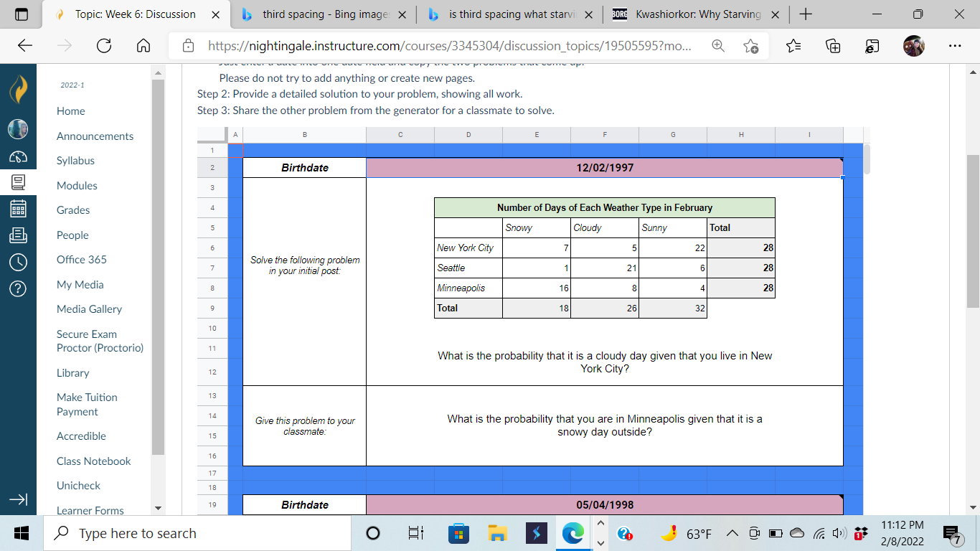980x551 pixels.
Task: View recent history via clock icon
Action: (18, 261)
